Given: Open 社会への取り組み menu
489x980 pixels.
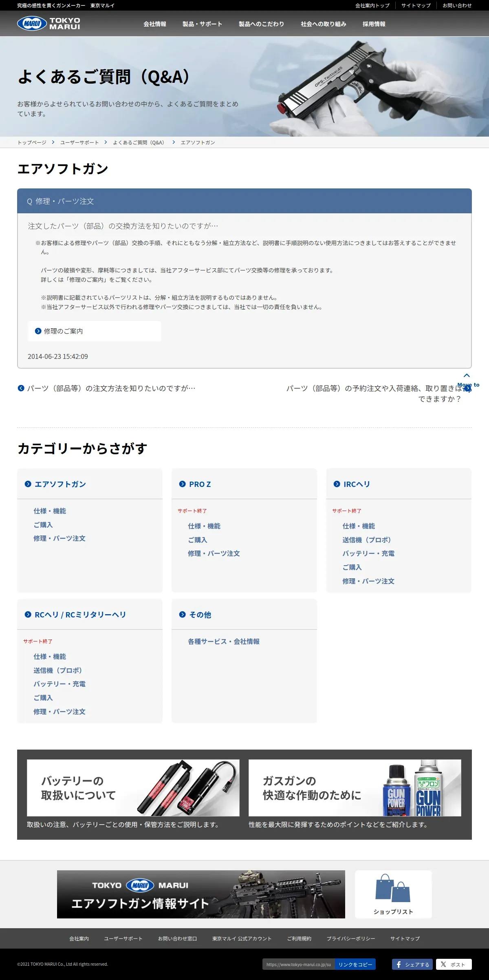Looking at the screenshot, I should pos(324,24).
